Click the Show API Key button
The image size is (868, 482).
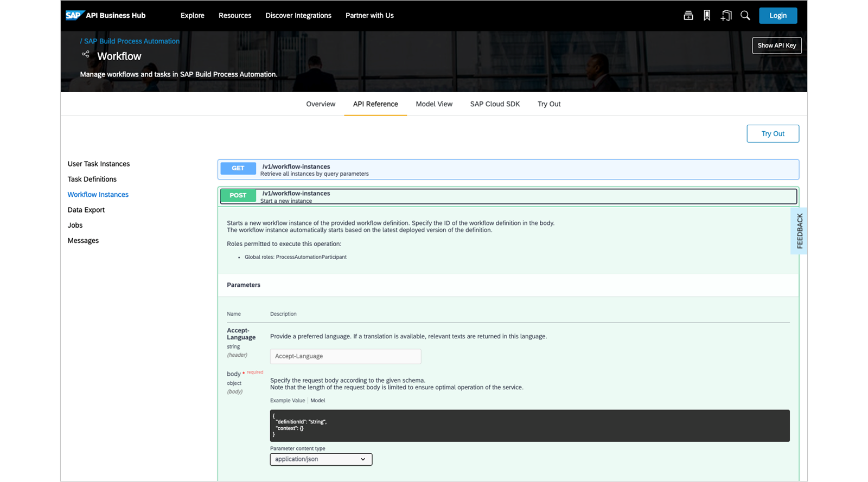coord(776,46)
